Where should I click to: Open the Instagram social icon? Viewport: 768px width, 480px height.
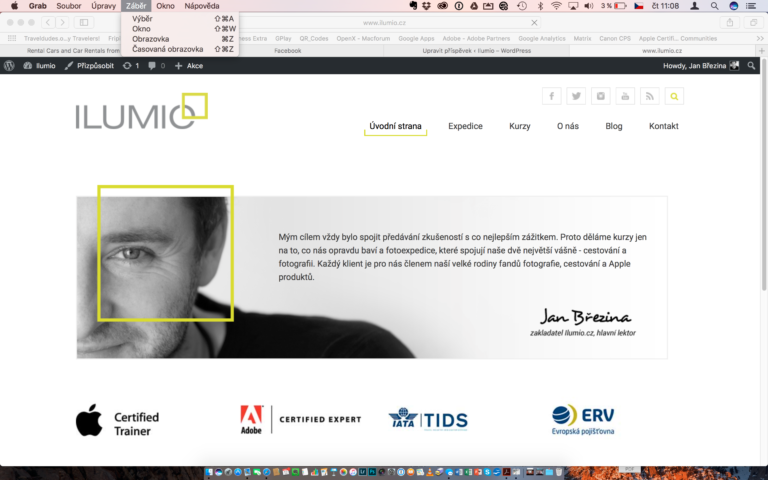[601, 96]
